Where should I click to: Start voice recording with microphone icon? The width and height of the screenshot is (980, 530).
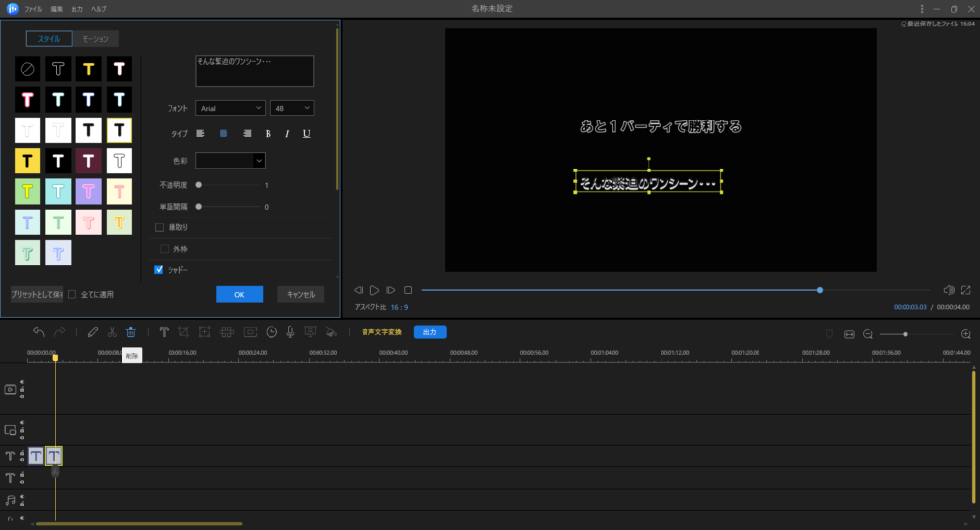[290, 332]
